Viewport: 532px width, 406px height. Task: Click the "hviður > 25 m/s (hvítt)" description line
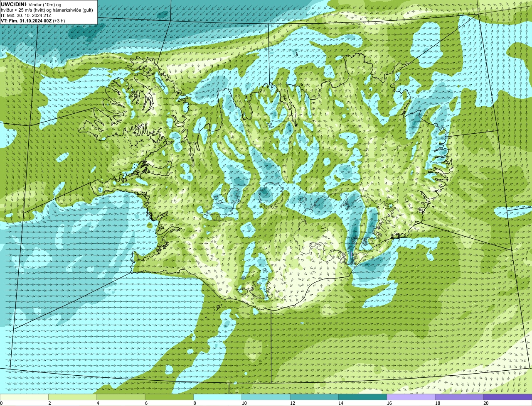tap(47, 10)
